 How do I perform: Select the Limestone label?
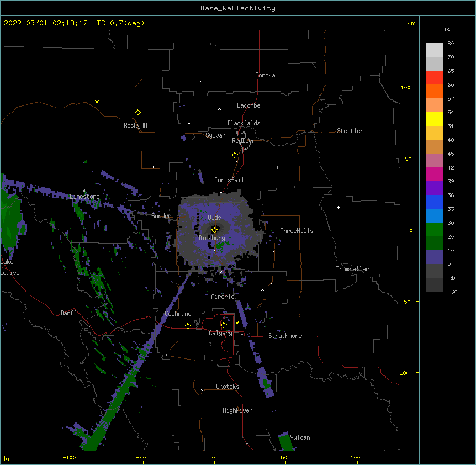84,197
